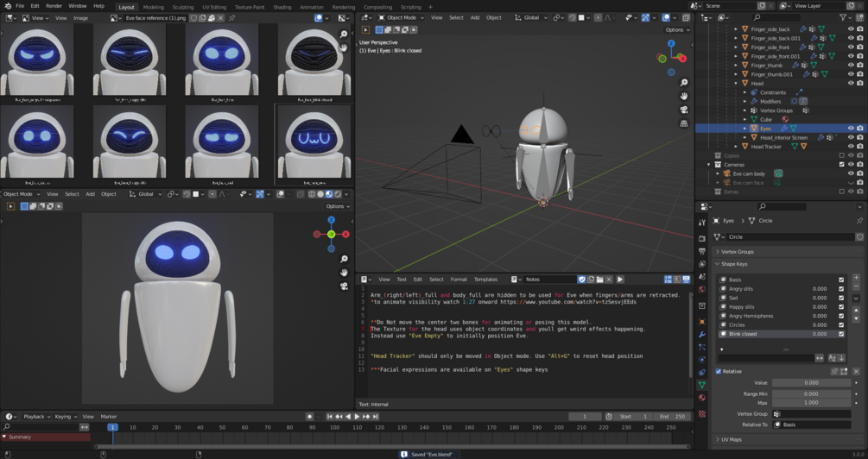Hide the Head object in viewport

point(851,84)
